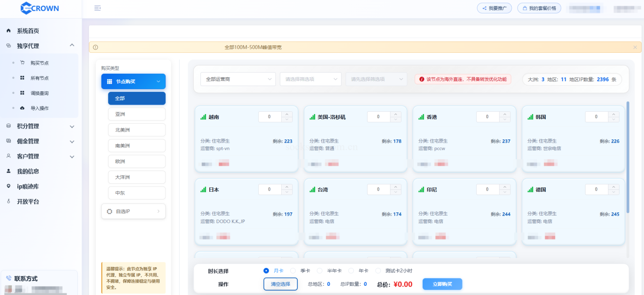
Task: Click signal bars icon on 德国 card
Action: [x=530, y=189]
